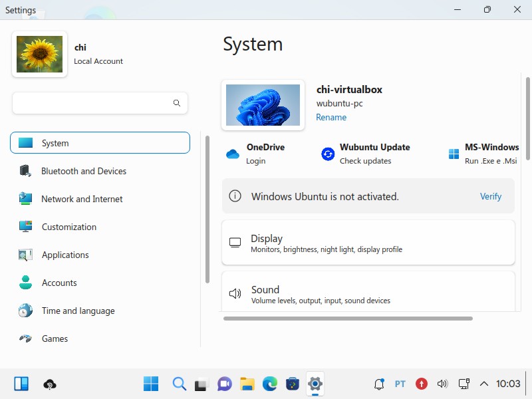The width and height of the screenshot is (532, 399).
Task: Click the MS-Windows logo icon
Action: coord(454,154)
